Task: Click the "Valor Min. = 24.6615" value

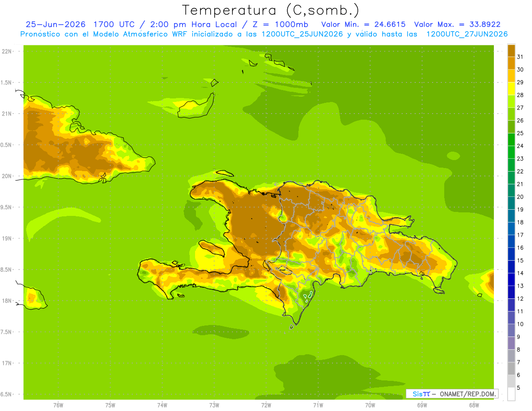Action: pyautogui.click(x=364, y=24)
